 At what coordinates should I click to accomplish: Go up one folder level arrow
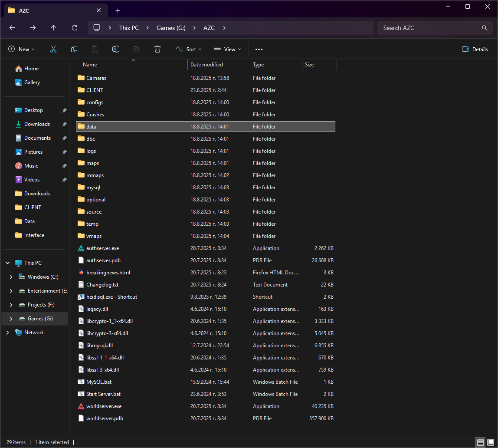pos(54,28)
